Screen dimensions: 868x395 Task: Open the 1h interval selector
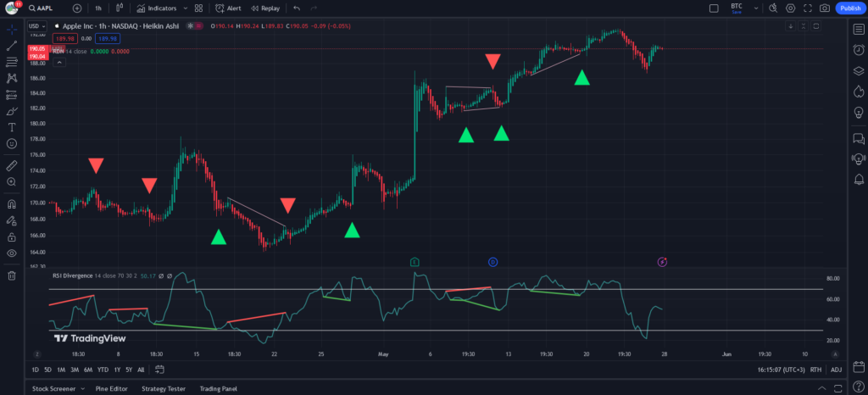point(98,8)
